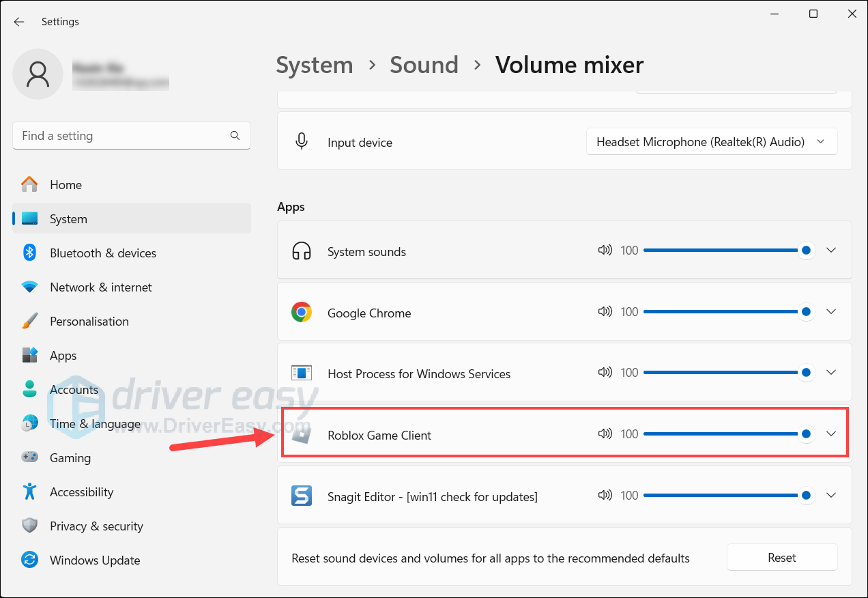Mute Roblox Game Client speaker icon
This screenshot has width=868, height=598.
[x=605, y=433]
